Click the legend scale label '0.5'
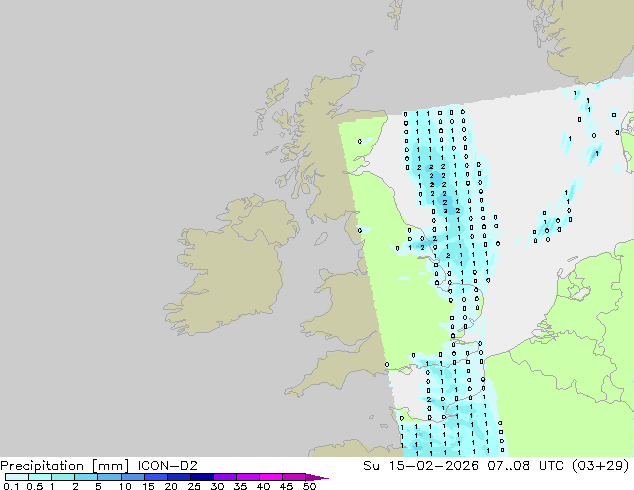634x490 pixels. 34,486
